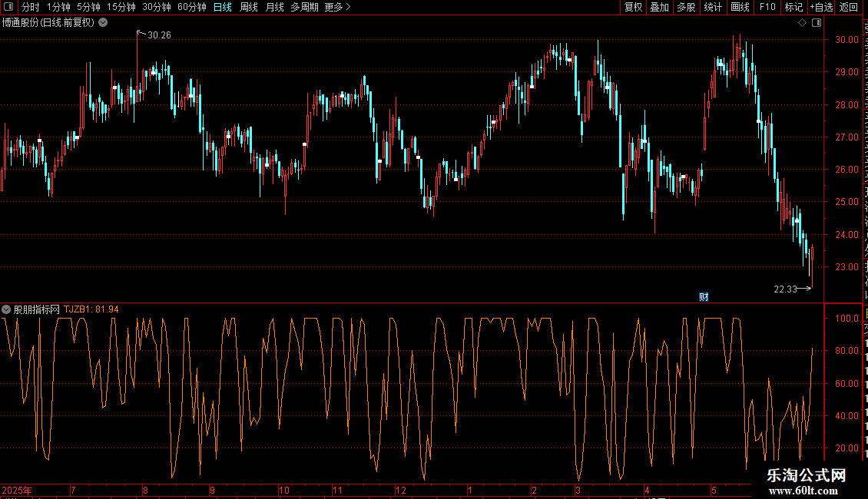Switch to the 分时 intraday view
This screenshot has width=868, height=499.
[x=31, y=7]
